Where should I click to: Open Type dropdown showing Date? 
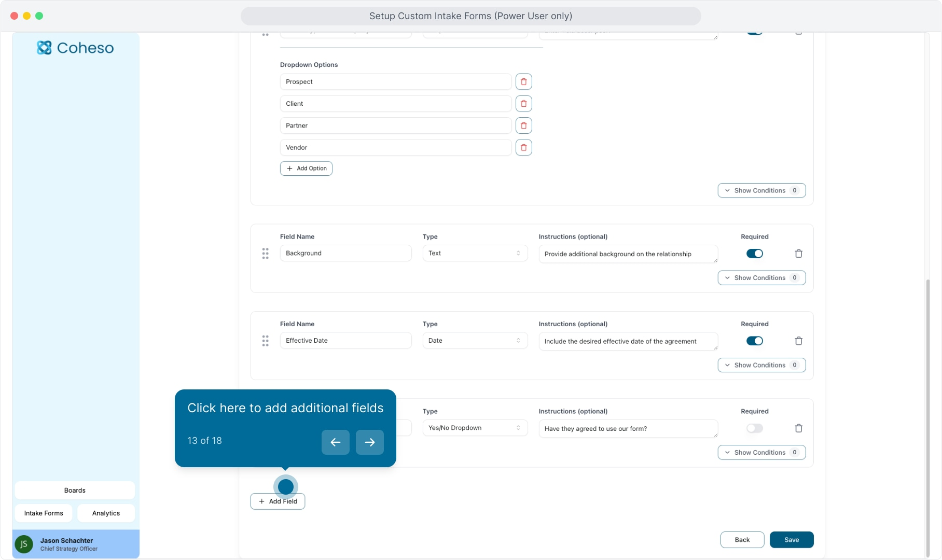474,341
